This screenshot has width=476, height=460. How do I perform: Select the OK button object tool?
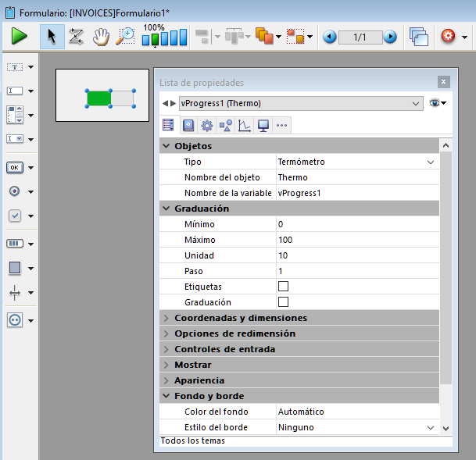coord(16,167)
